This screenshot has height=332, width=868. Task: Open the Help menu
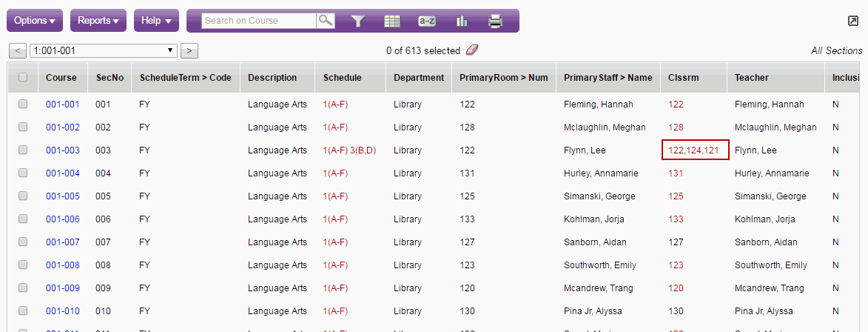[x=157, y=21]
